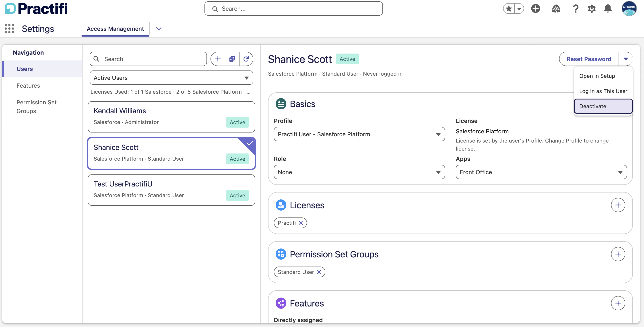Remove the Standard User pill
This screenshot has width=644, height=327.
(x=319, y=272)
